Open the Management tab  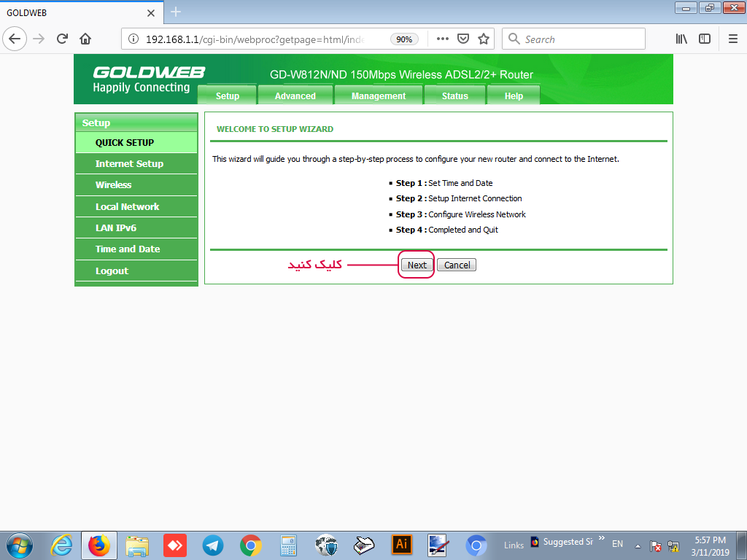click(378, 96)
